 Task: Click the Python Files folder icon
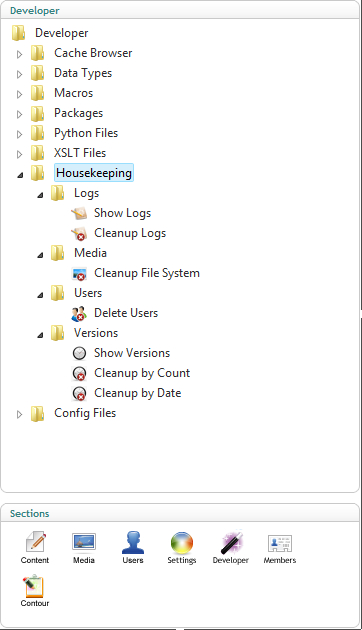click(37, 133)
